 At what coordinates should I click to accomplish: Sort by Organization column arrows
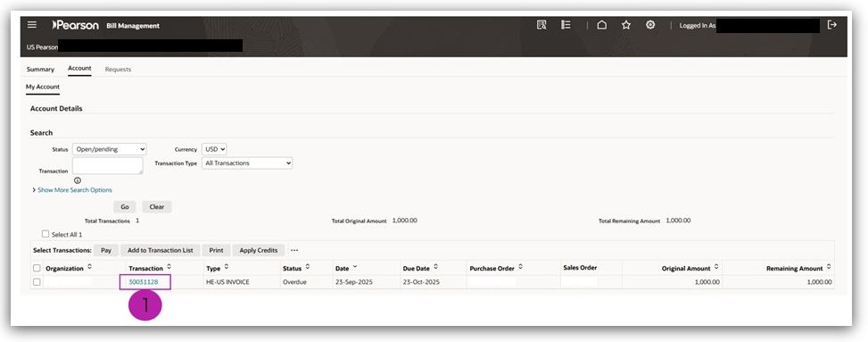tap(90, 267)
